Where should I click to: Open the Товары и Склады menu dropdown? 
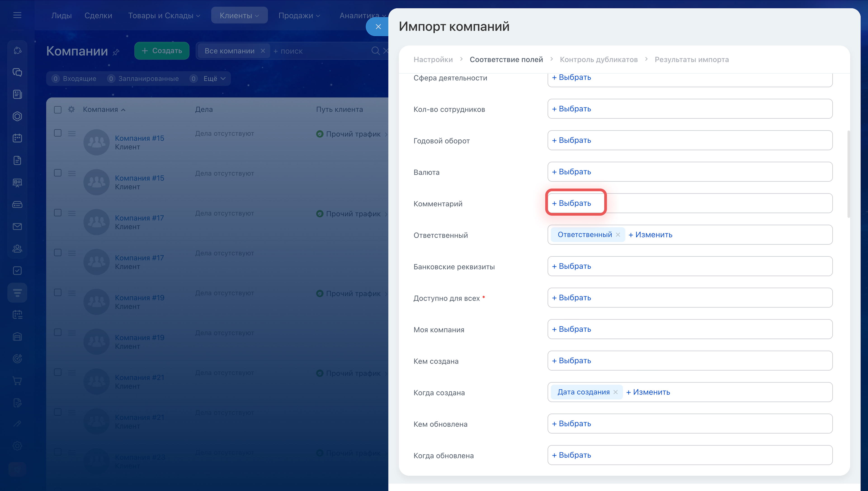pos(164,16)
